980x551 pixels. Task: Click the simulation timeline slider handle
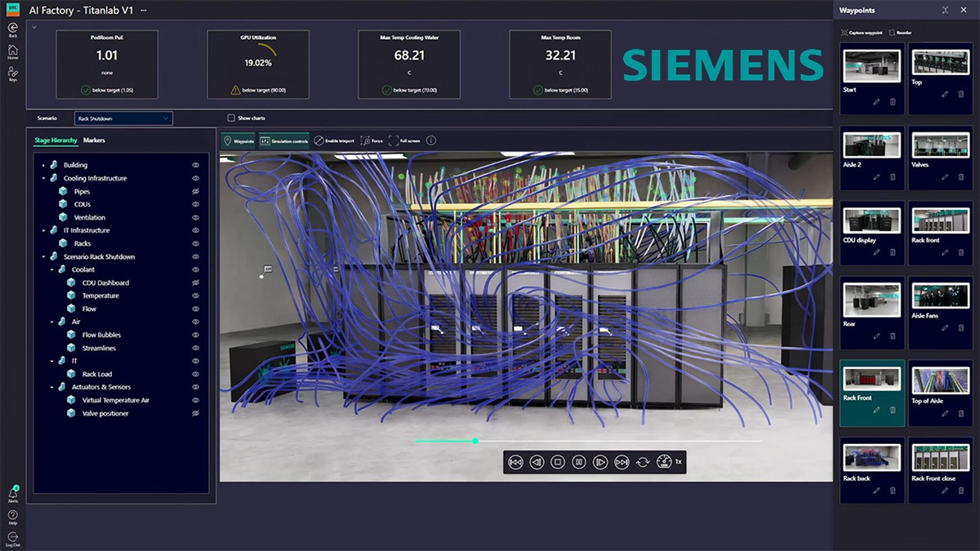(475, 441)
